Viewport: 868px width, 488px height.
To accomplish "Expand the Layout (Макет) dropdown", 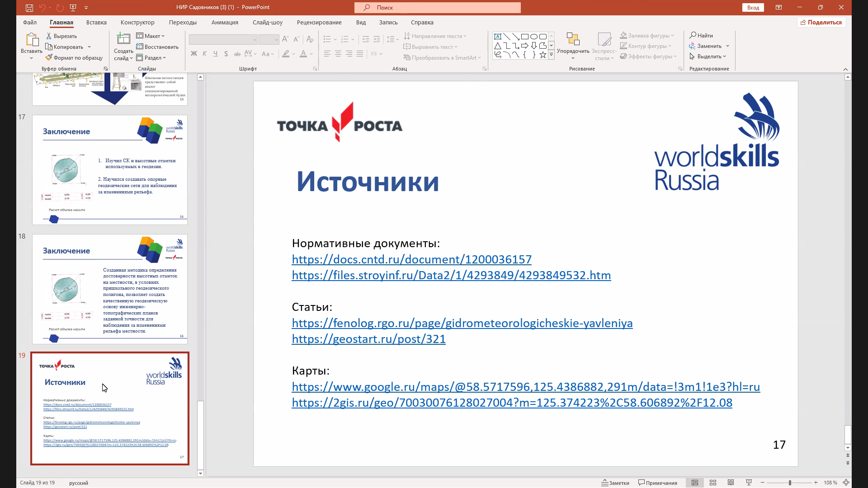I will coord(151,36).
